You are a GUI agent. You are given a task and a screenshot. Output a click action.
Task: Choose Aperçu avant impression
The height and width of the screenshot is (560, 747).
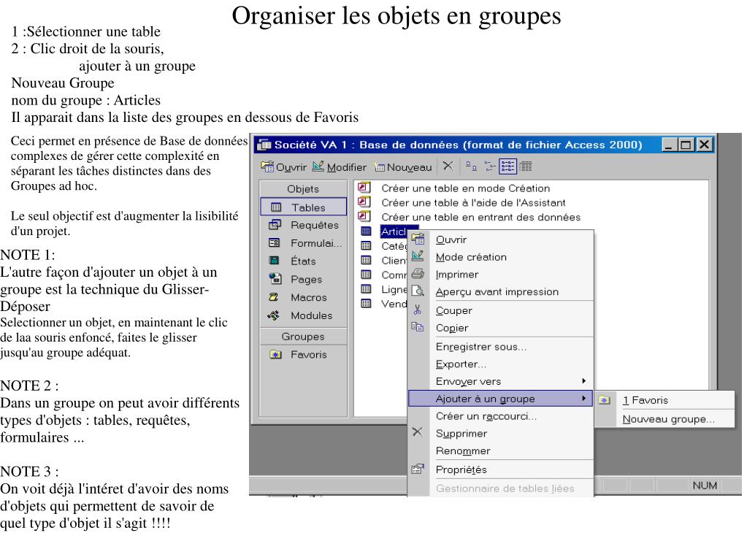(x=501, y=291)
